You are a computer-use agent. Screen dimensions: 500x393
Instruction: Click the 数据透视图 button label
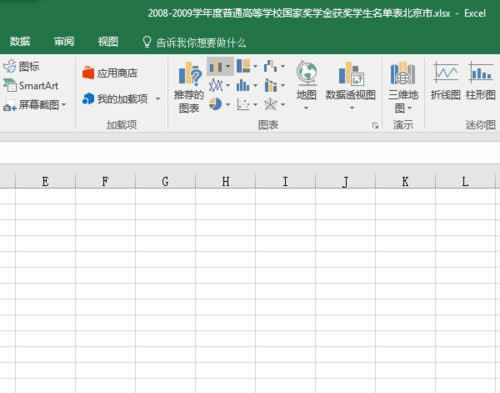(351, 95)
